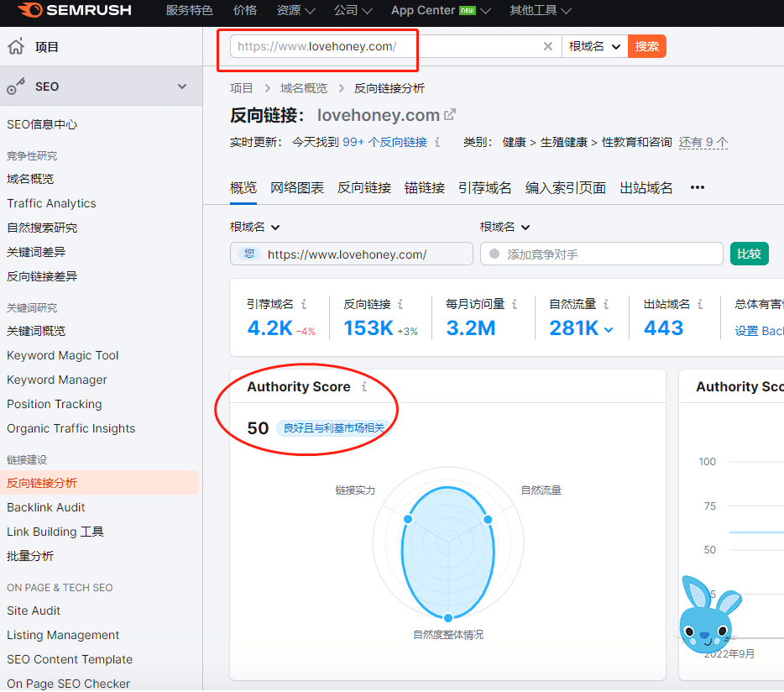This screenshot has width=784, height=692.
Task: Open Position Tracking in sidebar
Action: point(55,404)
